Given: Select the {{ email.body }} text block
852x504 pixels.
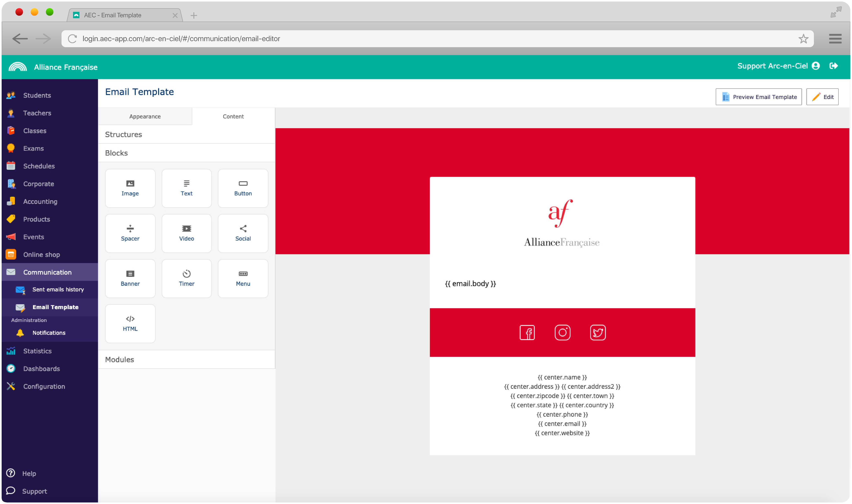Looking at the screenshot, I should click(471, 284).
